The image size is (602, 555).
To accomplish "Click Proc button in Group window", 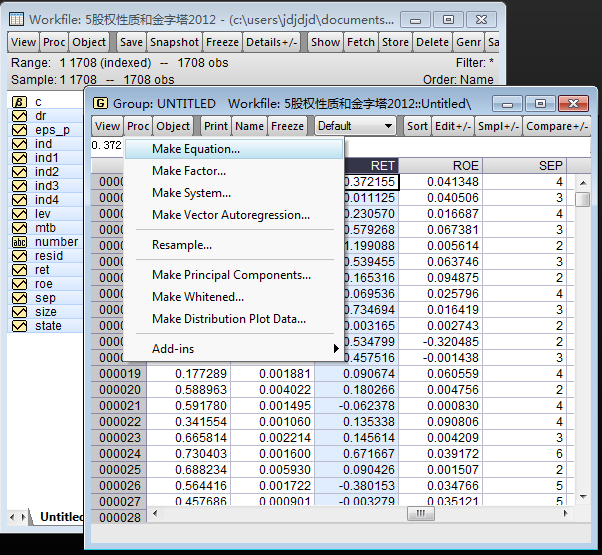I will [x=138, y=126].
